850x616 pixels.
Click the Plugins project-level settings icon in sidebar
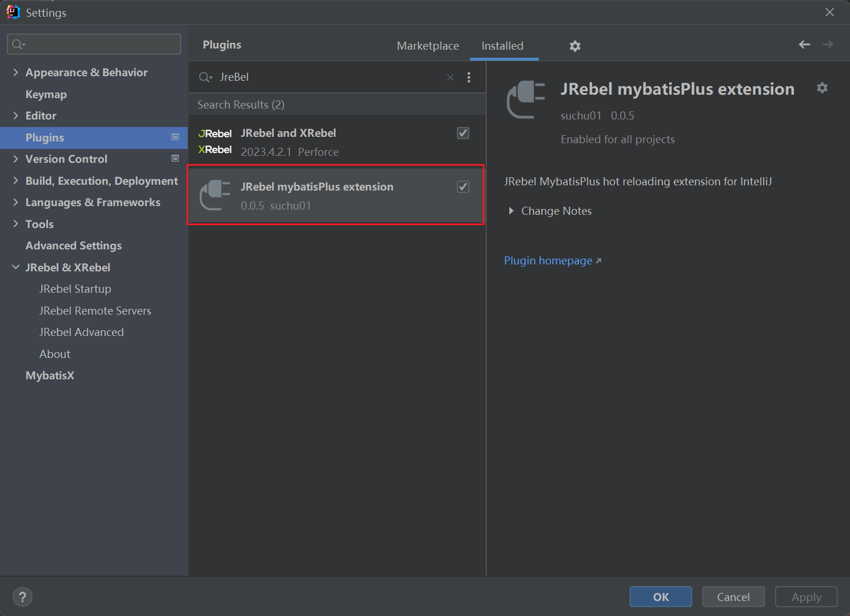tap(175, 137)
